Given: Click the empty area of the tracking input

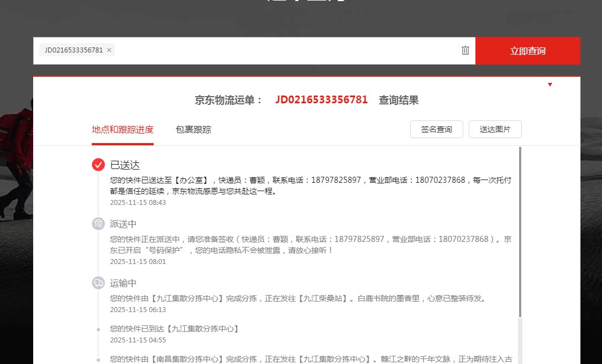Looking at the screenshot, I should pos(287,51).
